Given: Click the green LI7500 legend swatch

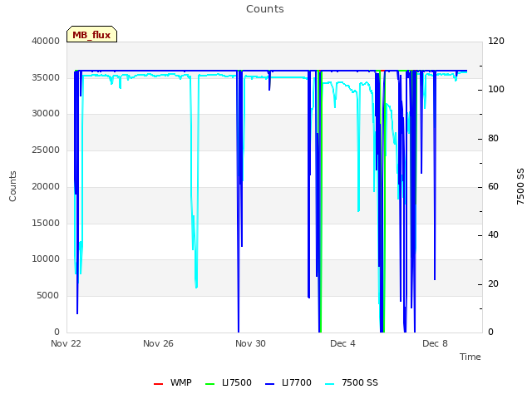Looking at the screenshot, I should [x=210, y=384].
